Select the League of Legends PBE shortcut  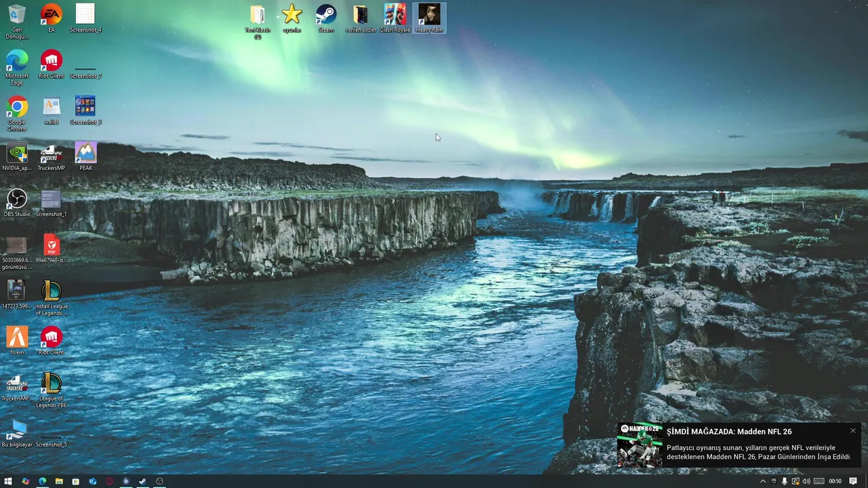point(52,390)
